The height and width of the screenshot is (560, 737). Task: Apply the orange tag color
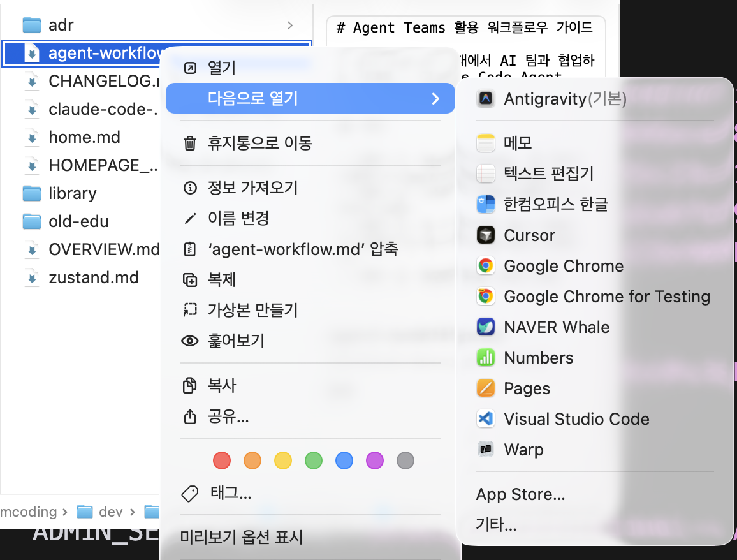click(252, 461)
